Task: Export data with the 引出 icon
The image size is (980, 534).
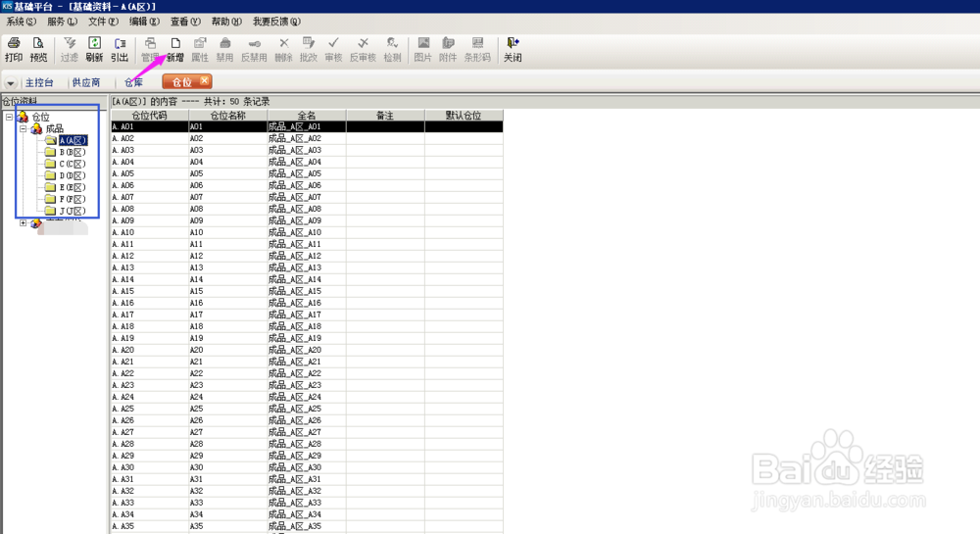Action: coord(120,49)
